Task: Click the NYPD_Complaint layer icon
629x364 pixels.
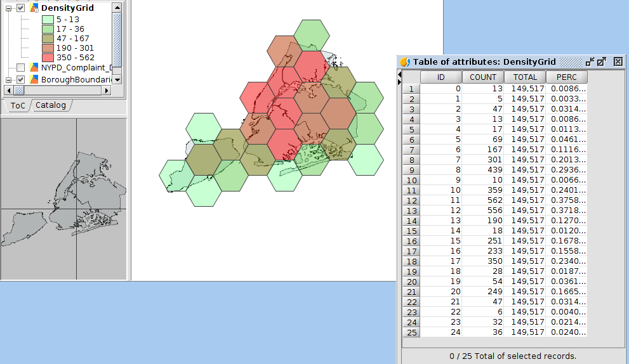Action: click(34, 68)
